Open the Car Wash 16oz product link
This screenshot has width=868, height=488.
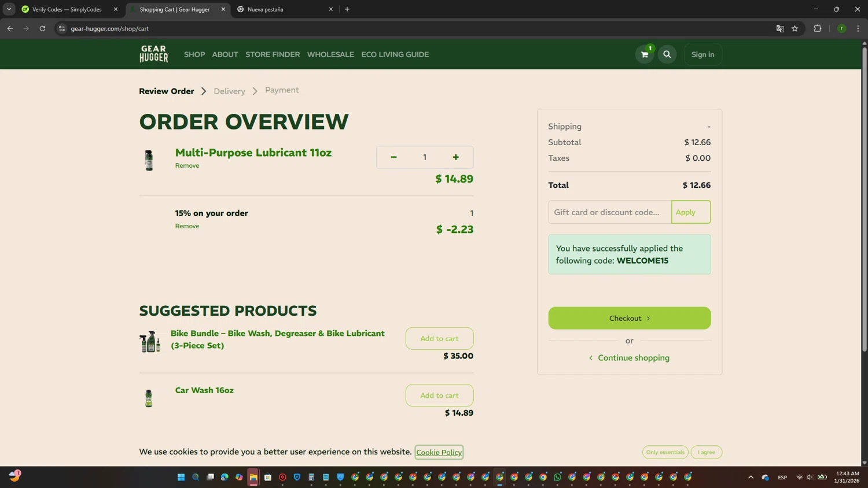pos(204,390)
